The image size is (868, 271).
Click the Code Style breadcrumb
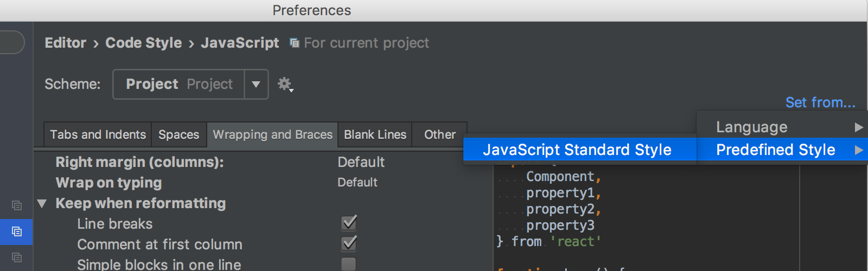click(143, 43)
